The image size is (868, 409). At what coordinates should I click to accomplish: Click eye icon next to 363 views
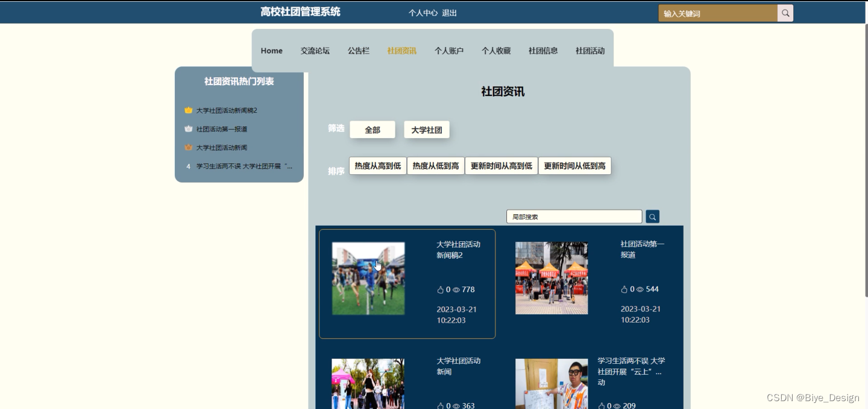(456, 406)
